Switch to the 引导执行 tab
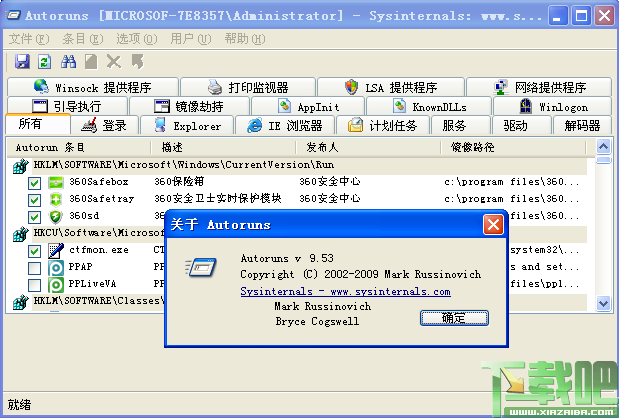The image size is (619, 418). coord(68,106)
